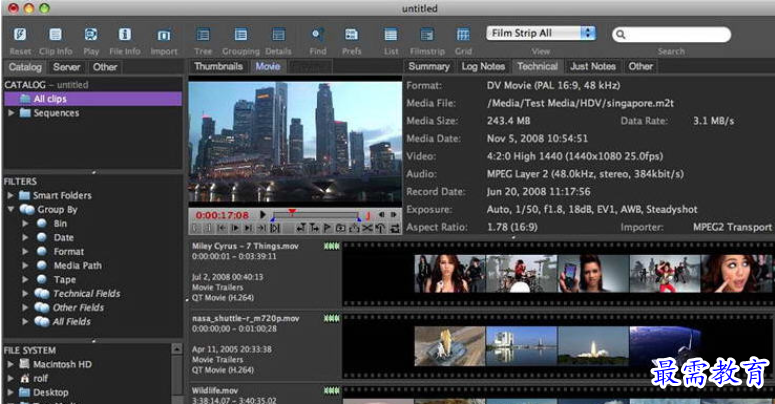This screenshot has height=404, width=775.
Task: Open the Just Notes tab
Action: tap(593, 66)
